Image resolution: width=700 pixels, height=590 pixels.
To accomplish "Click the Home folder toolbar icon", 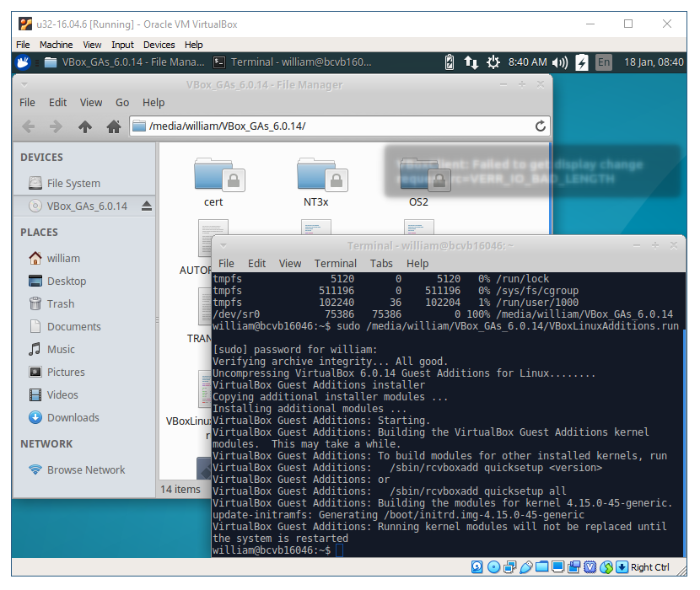I will 114,126.
